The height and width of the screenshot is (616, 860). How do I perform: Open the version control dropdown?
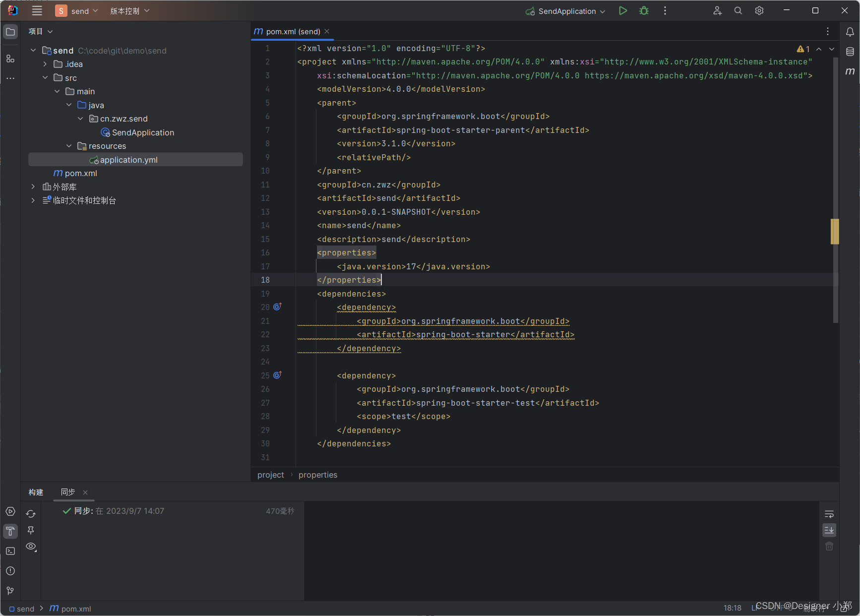(129, 11)
